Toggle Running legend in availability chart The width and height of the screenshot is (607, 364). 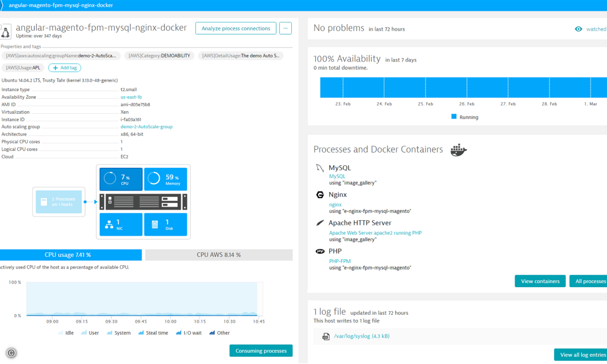tap(464, 117)
